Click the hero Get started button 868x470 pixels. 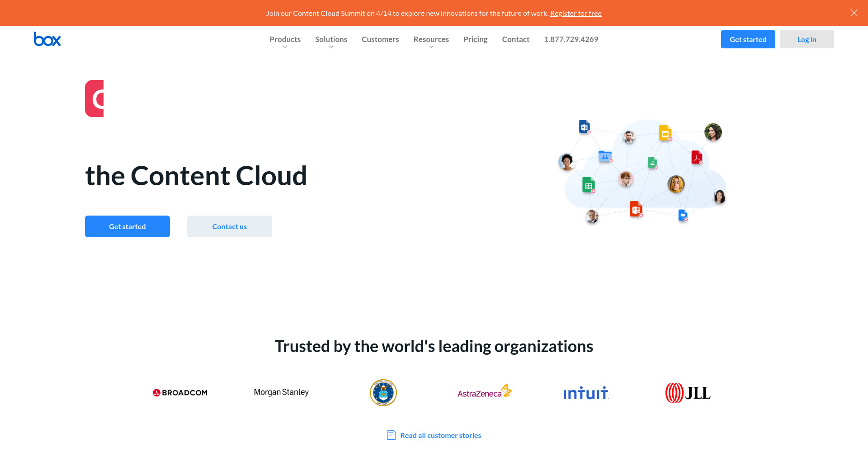127,226
